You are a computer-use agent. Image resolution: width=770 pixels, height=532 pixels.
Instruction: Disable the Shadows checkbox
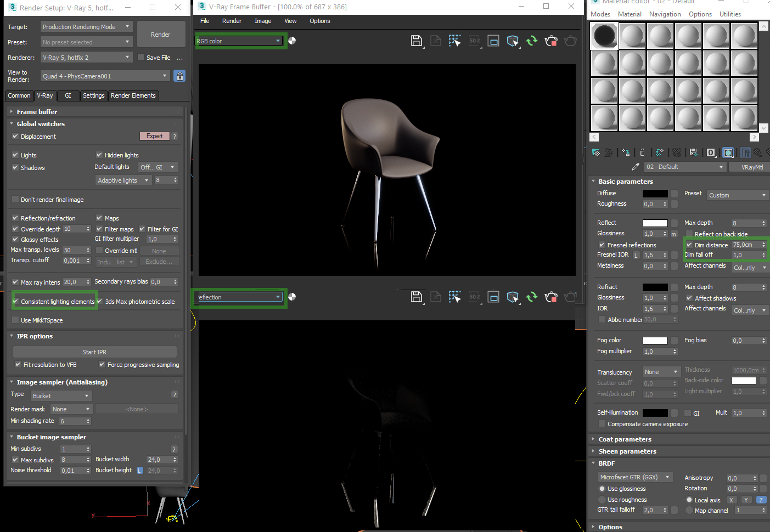[15, 167]
